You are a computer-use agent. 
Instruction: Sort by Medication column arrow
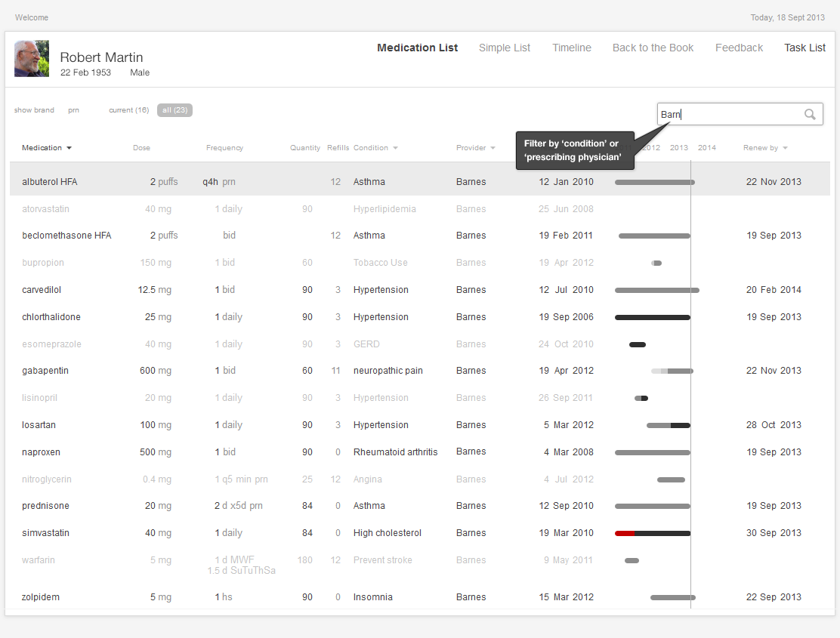coord(69,148)
